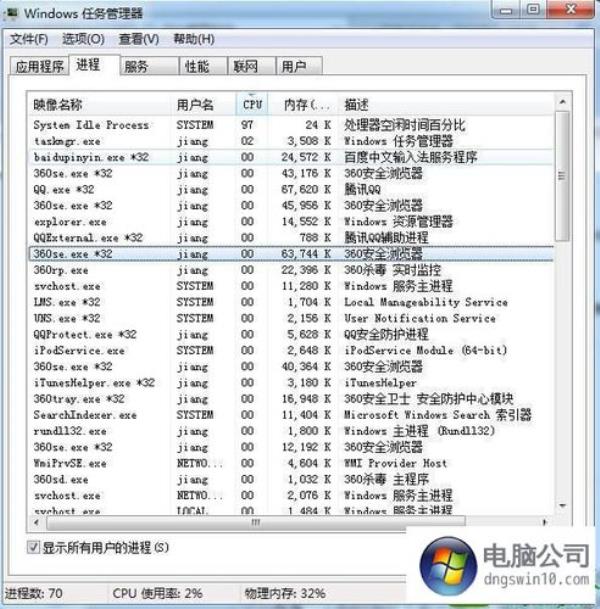The height and width of the screenshot is (609, 600).
Task: Click the WMI Provider Host description
Action: click(x=395, y=463)
